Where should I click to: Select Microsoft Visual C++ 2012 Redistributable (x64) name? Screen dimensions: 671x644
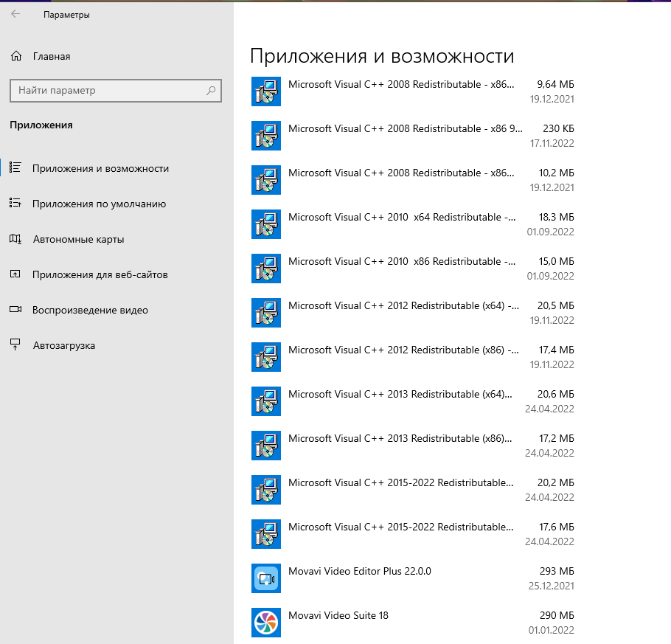(403, 305)
